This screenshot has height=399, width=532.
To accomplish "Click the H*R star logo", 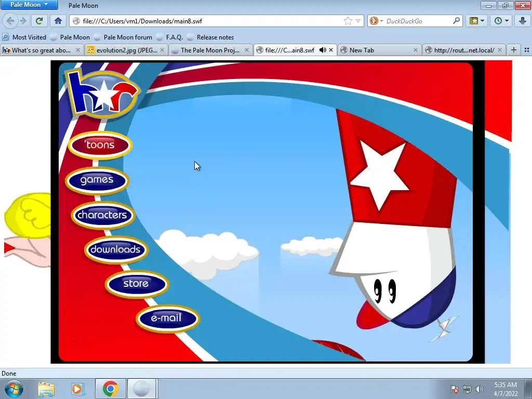I will (102, 93).
